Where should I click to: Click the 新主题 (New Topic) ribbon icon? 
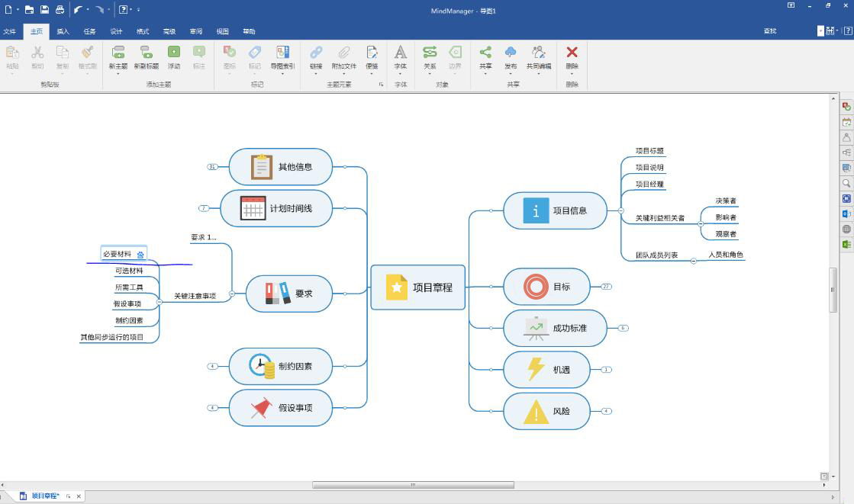[x=118, y=53]
